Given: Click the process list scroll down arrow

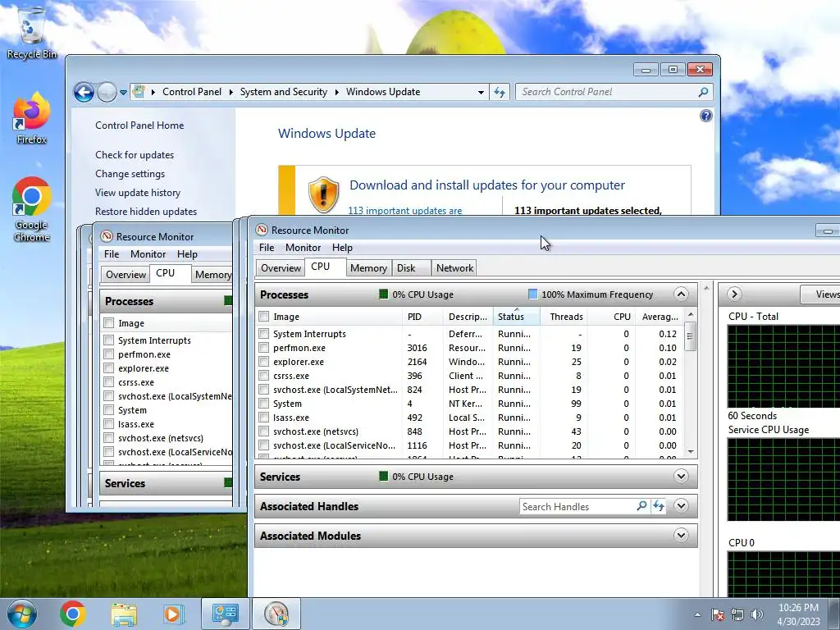Looking at the screenshot, I should point(691,452).
